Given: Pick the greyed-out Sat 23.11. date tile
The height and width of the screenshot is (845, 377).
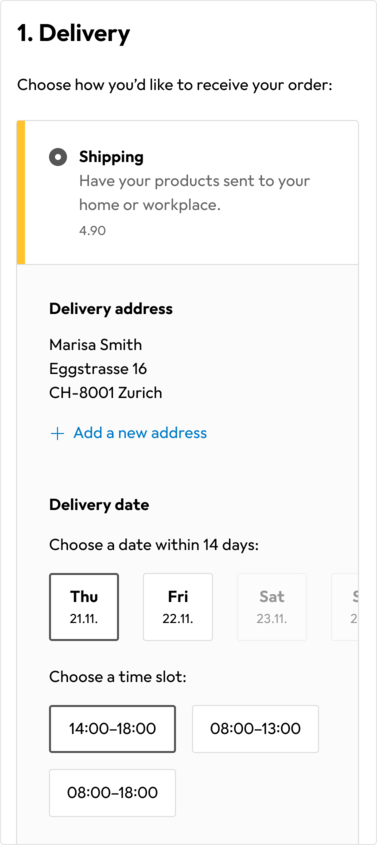Looking at the screenshot, I should [x=272, y=607].
